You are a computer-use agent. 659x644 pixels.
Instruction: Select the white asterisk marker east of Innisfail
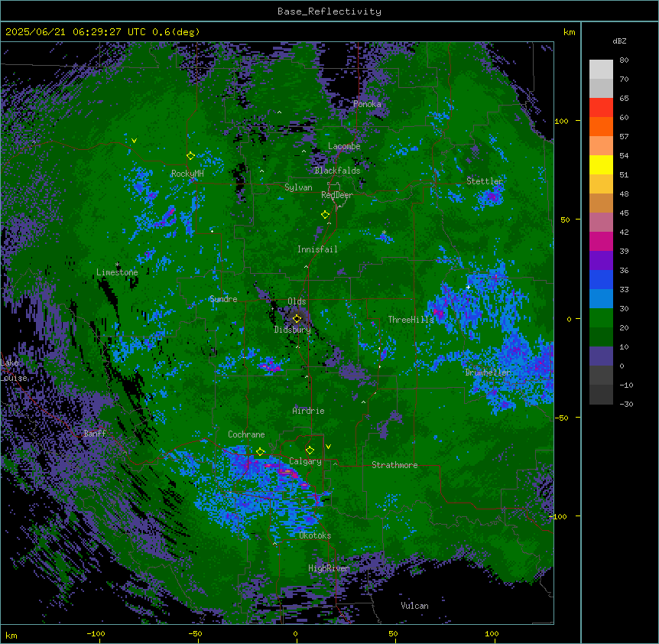[x=384, y=233]
